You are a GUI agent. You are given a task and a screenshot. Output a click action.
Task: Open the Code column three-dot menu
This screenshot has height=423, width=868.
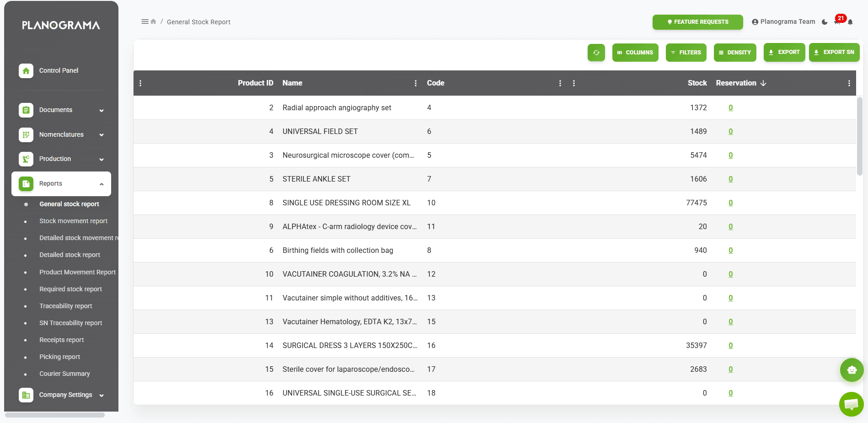560,83
